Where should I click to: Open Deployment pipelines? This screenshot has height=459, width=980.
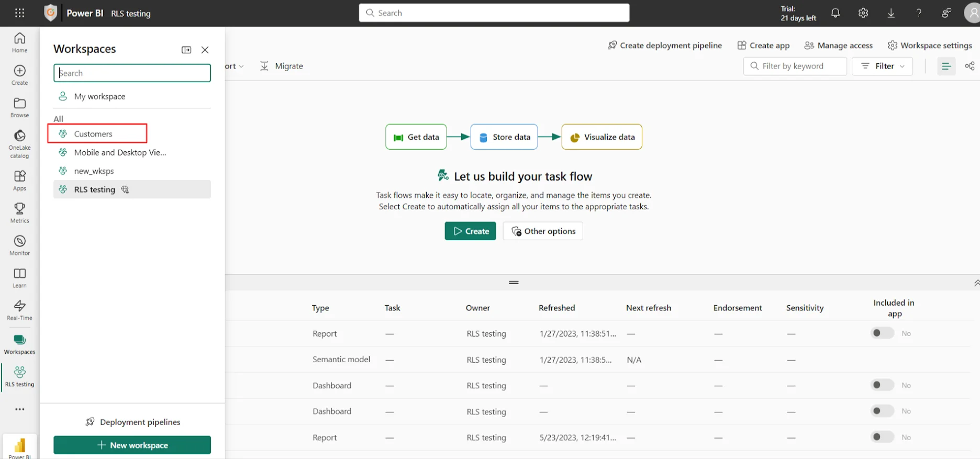point(132,422)
